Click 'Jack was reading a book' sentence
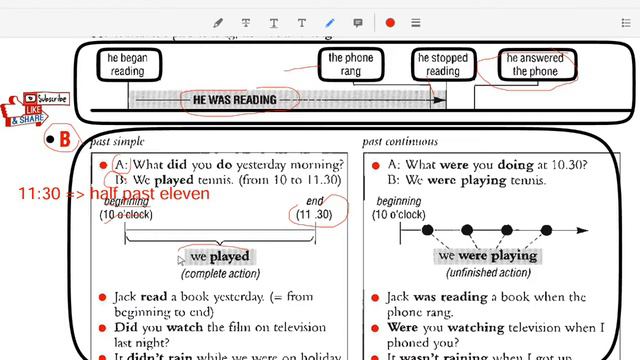 [x=487, y=304]
